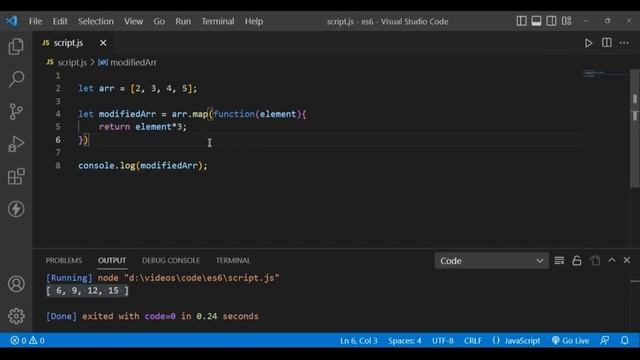Open the Accounts icon in activity bar

pos(16,284)
